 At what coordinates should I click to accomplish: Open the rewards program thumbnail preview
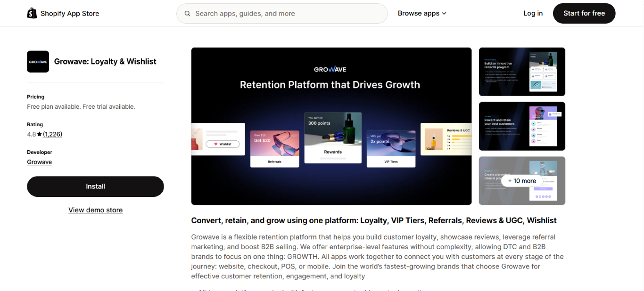(522, 72)
